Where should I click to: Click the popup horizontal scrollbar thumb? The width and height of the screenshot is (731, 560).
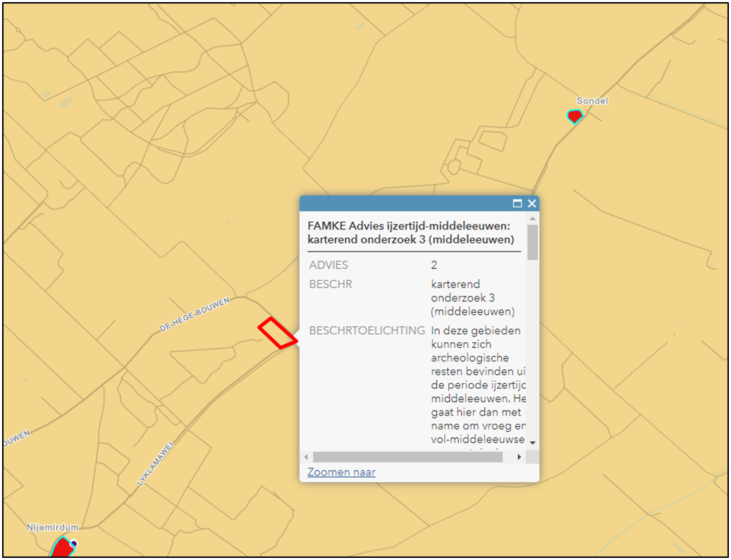(407, 457)
